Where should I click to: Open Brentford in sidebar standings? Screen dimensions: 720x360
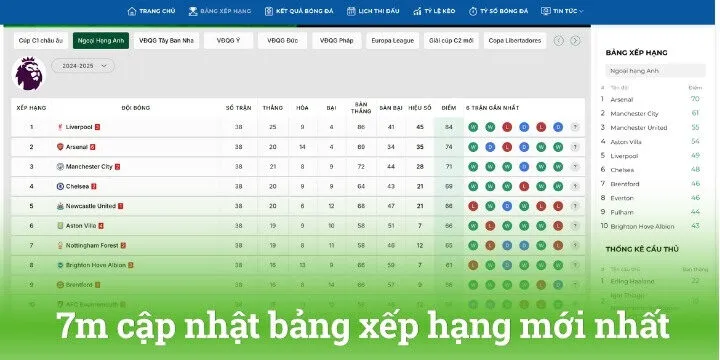click(x=625, y=184)
